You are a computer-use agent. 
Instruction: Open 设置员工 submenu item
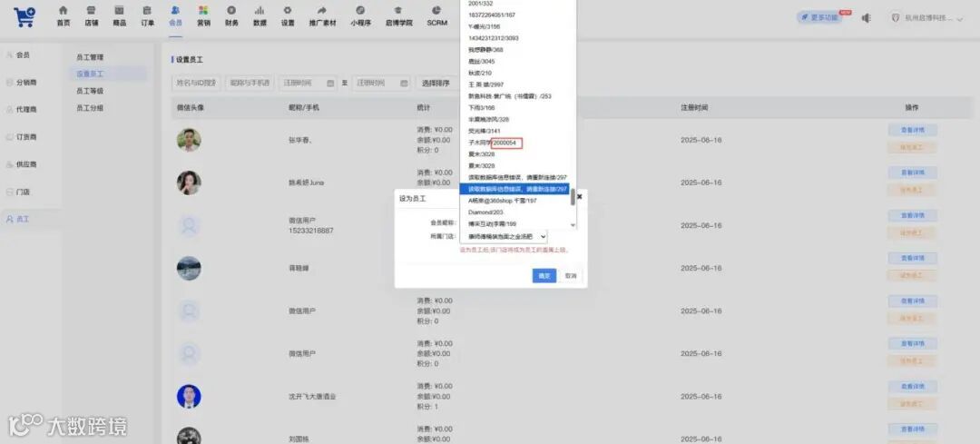pos(90,74)
